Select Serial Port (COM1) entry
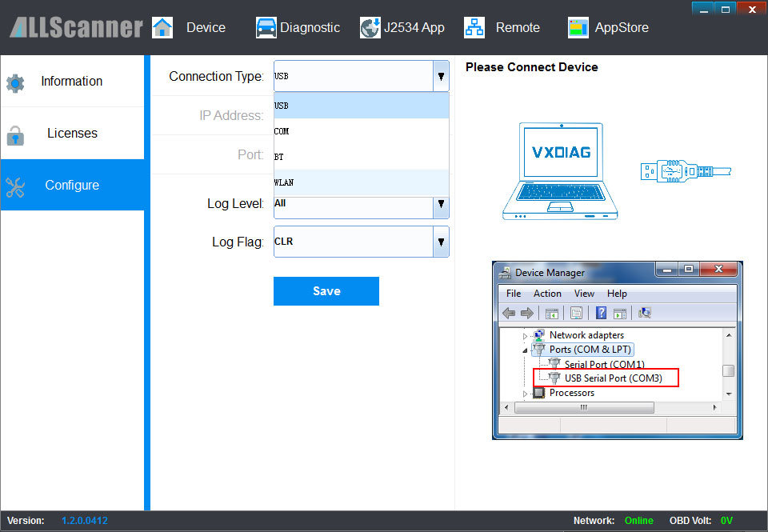Image resolution: width=768 pixels, height=532 pixels. coord(604,364)
